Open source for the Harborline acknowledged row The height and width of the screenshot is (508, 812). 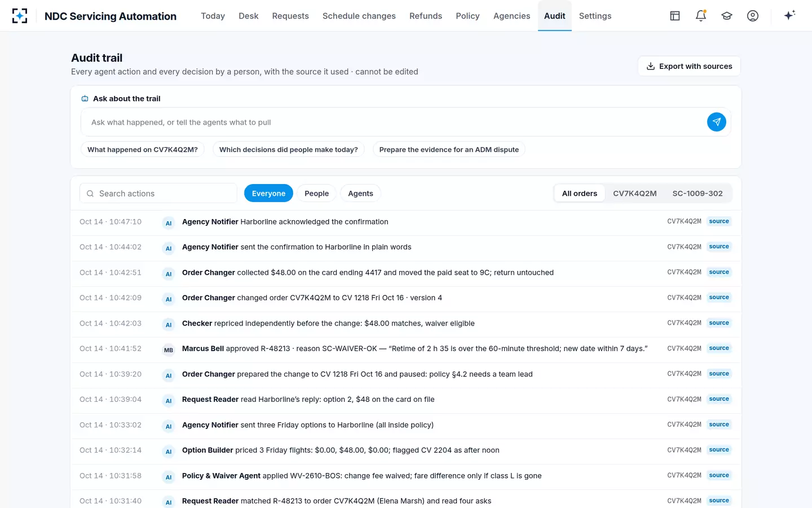click(x=719, y=221)
